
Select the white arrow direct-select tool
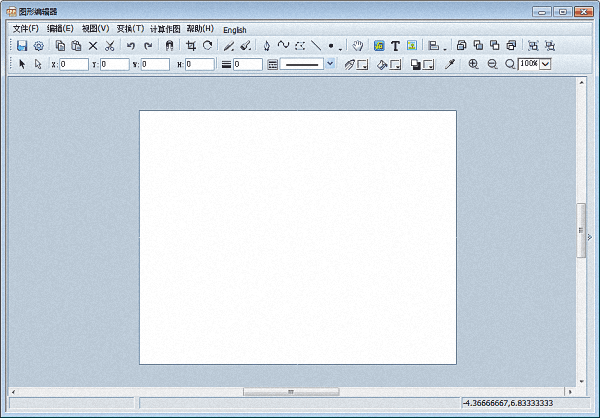[x=37, y=64]
